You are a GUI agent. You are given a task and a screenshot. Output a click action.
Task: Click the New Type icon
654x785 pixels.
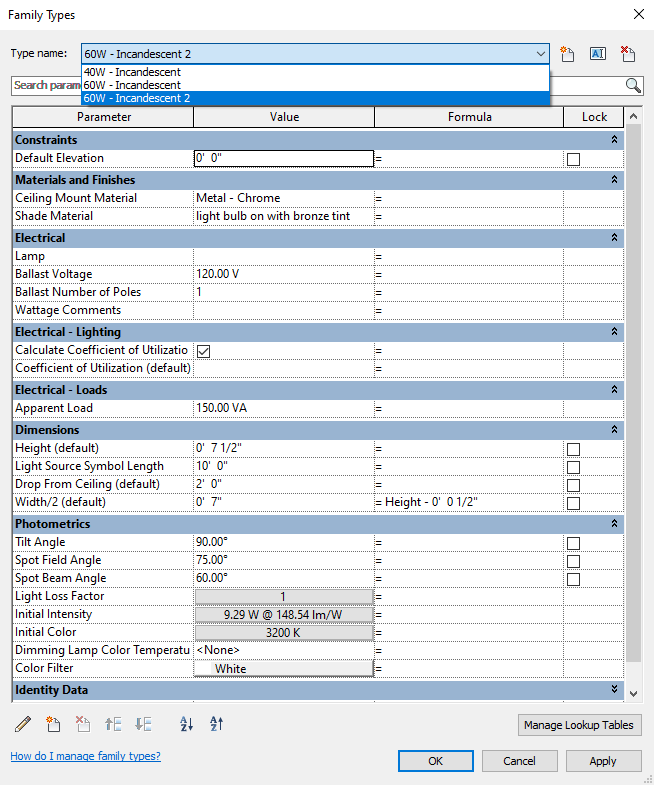569,54
